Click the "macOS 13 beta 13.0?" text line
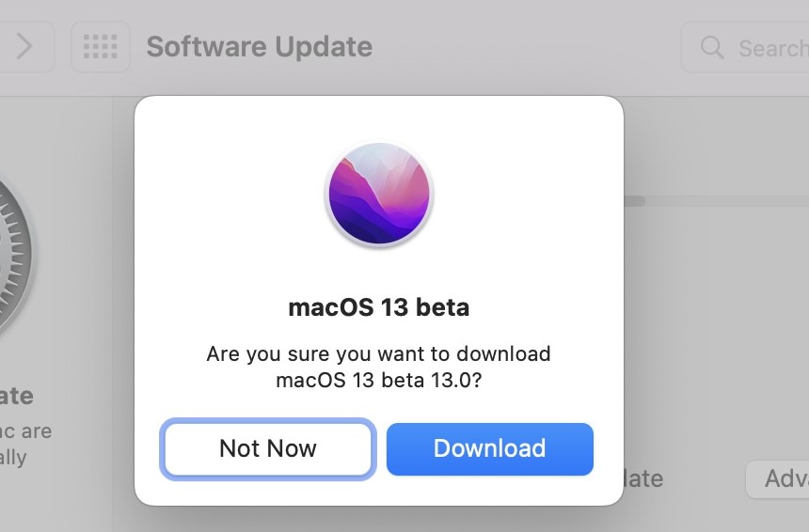 click(378, 381)
